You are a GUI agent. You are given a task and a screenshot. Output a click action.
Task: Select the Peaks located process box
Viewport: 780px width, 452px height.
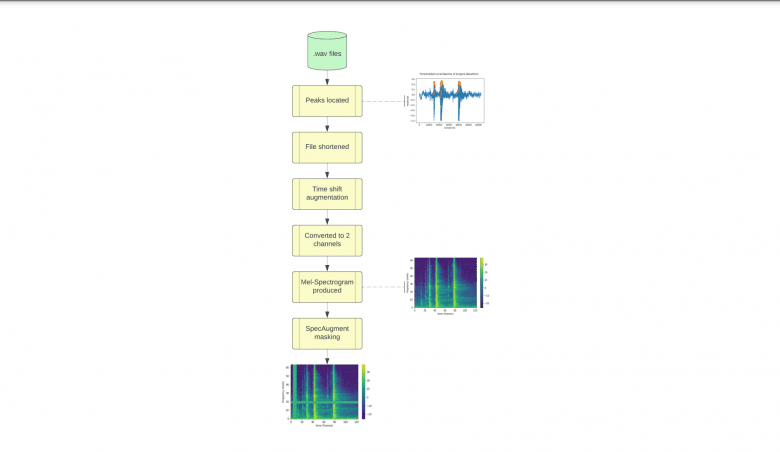point(327,101)
